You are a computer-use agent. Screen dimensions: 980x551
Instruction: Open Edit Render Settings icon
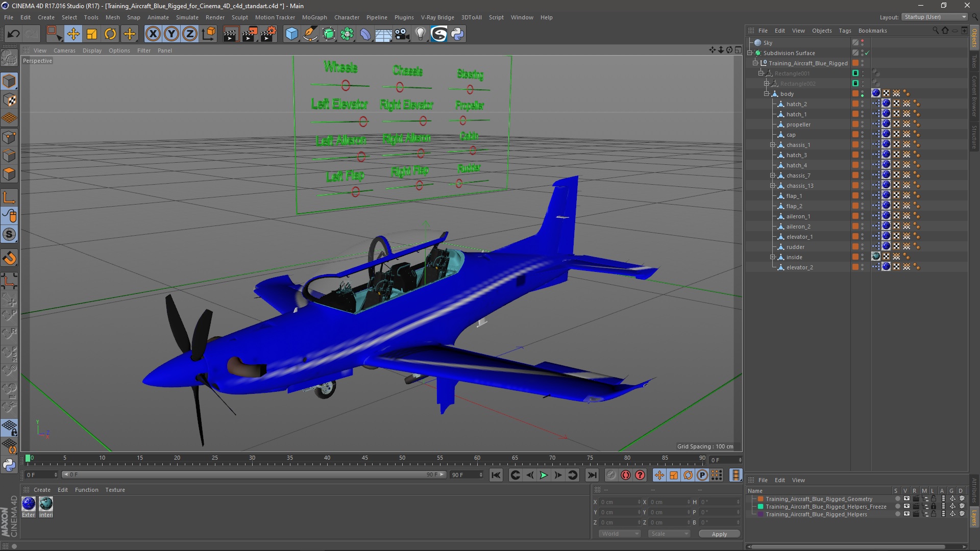tap(268, 34)
